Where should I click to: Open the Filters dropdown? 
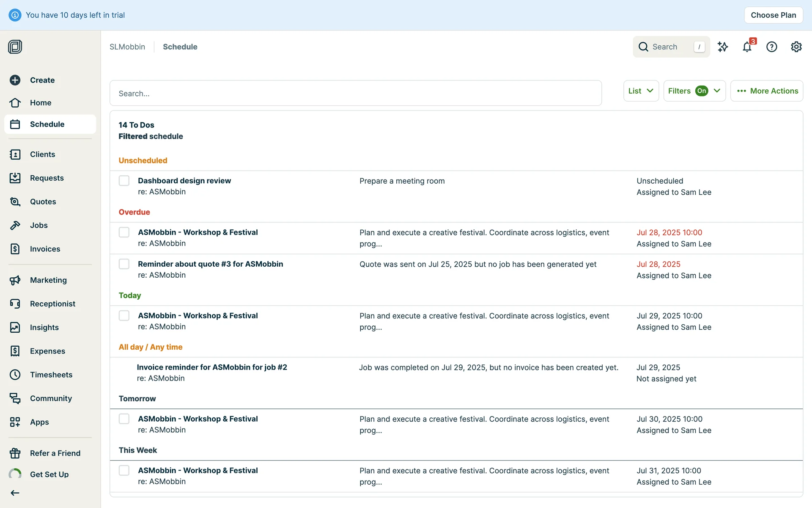pos(694,91)
